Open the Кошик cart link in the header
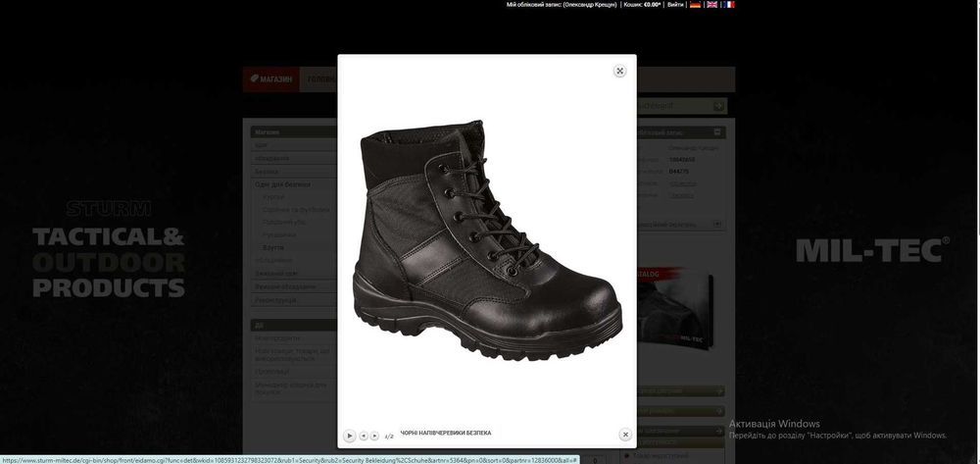The width and height of the screenshot is (980, 464). tap(642, 4)
